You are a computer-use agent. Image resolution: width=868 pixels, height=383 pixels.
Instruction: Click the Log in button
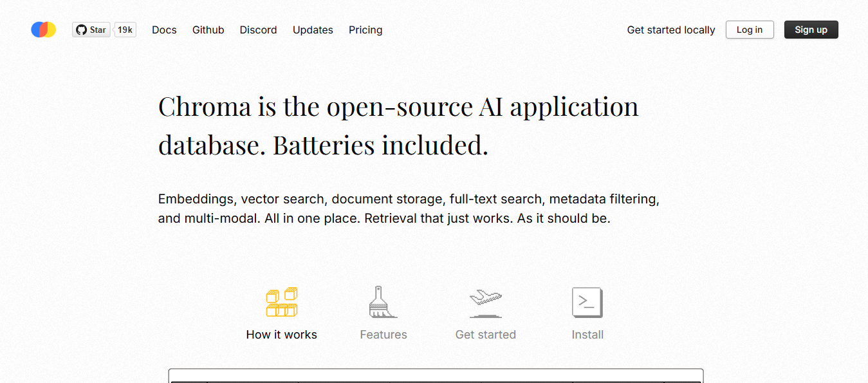750,30
